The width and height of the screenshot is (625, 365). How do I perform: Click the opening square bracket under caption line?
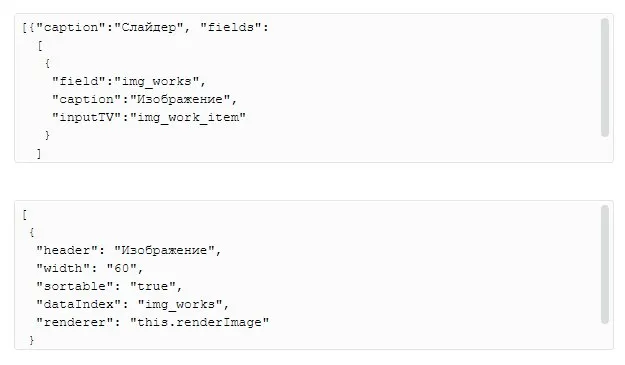click(39, 46)
